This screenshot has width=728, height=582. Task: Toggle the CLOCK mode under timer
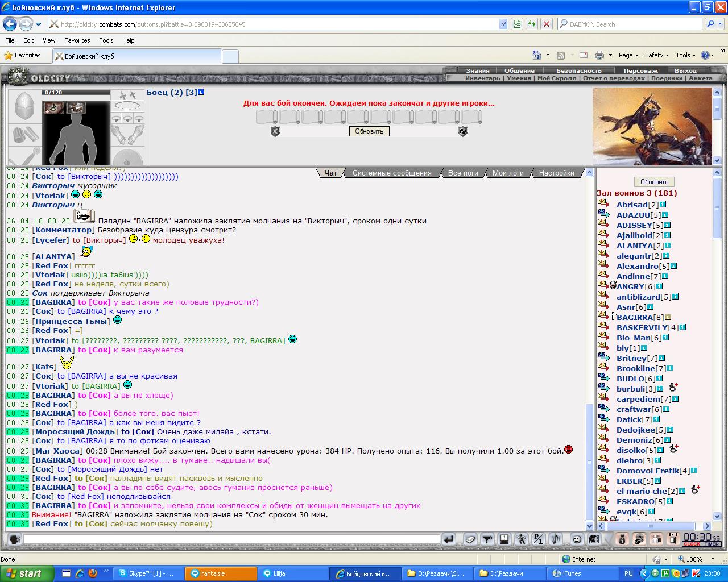click(692, 544)
